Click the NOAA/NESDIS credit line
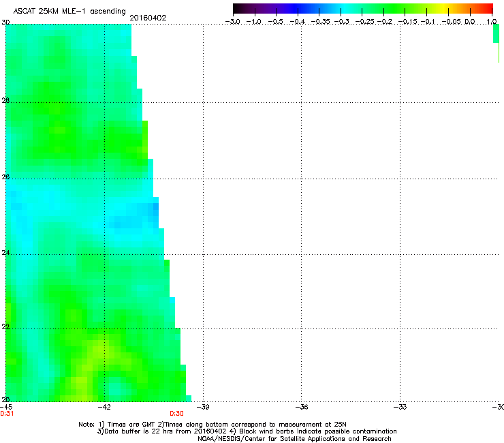This screenshot has height=443, width=504. coord(294,439)
